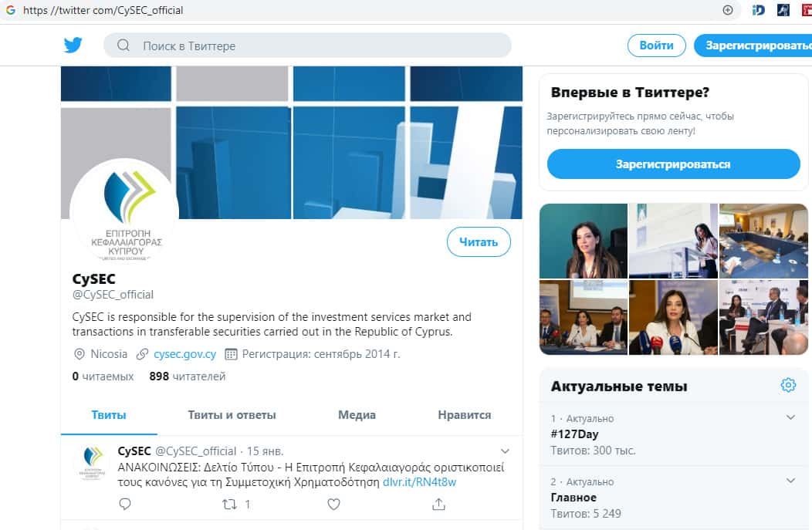Open trends settings gear icon

tap(788, 384)
